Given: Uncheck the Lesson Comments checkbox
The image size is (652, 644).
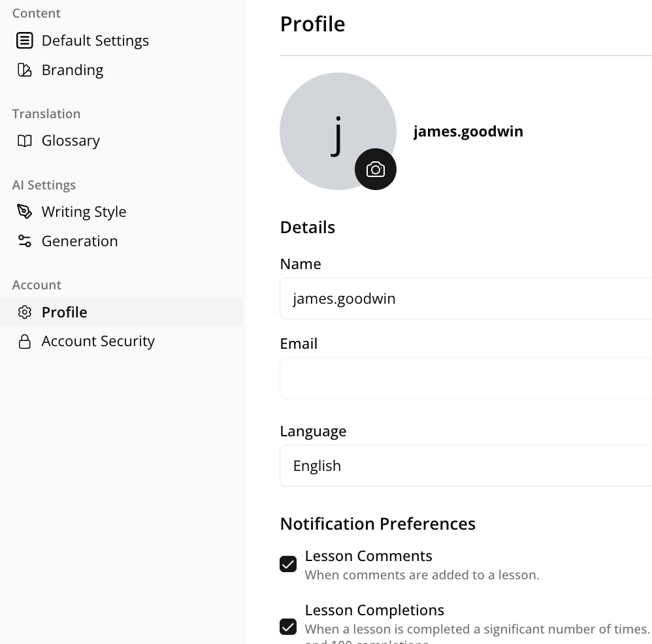Looking at the screenshot, I should [x=288, y=564].
